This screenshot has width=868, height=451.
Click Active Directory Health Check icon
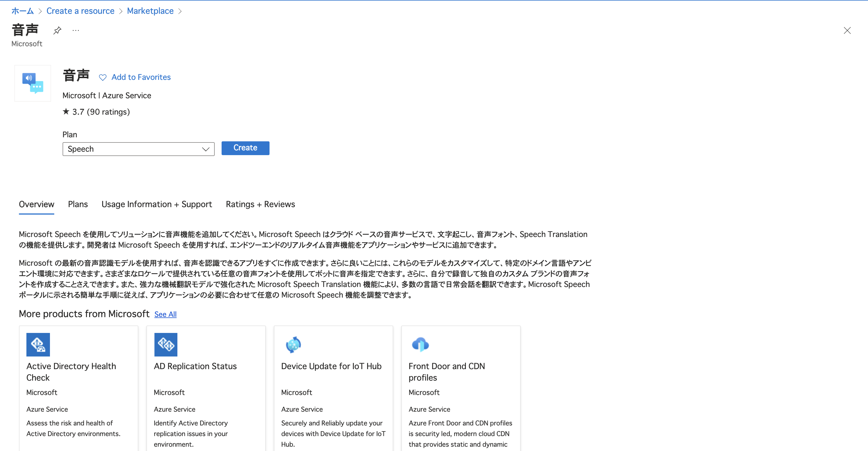(x=38, y=344)
